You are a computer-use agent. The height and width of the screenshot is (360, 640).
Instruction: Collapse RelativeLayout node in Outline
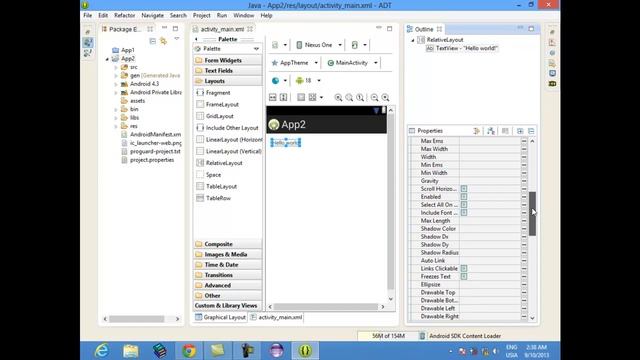pos(413,40)
